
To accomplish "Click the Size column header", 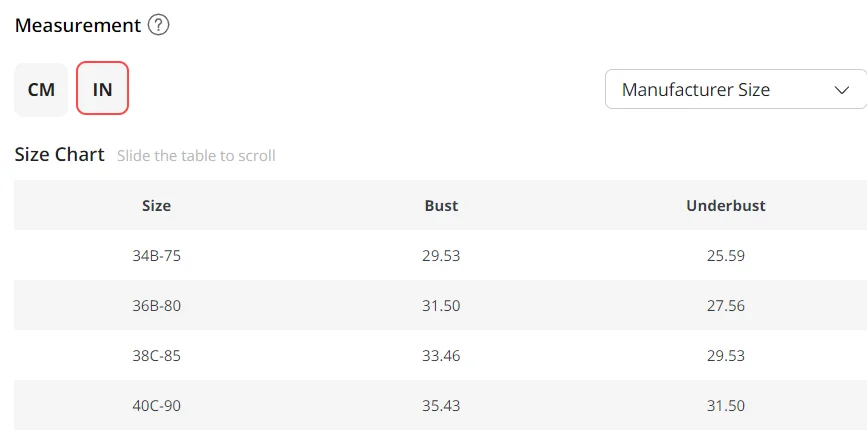I will pos(156,206).
